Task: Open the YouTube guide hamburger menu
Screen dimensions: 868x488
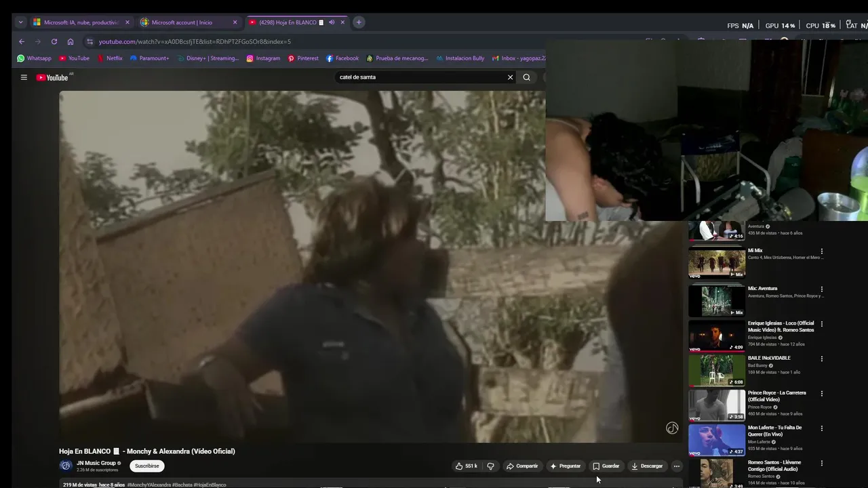Action: click(24, 77)
